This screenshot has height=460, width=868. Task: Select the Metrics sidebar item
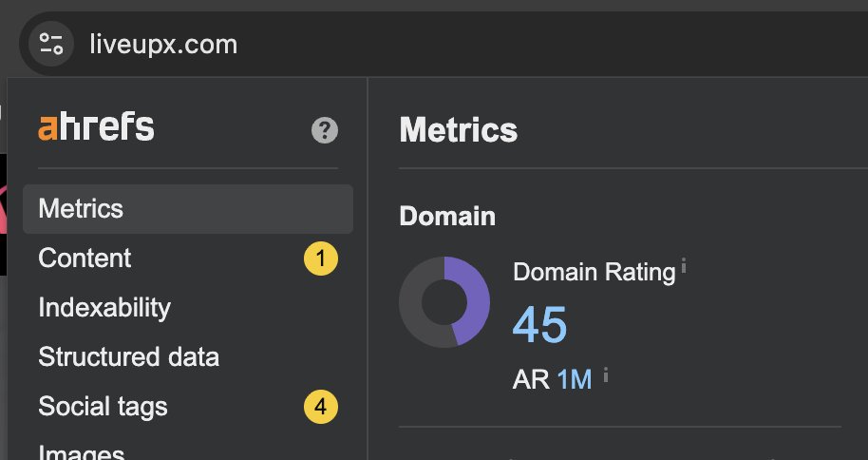(x=188, y=209)
